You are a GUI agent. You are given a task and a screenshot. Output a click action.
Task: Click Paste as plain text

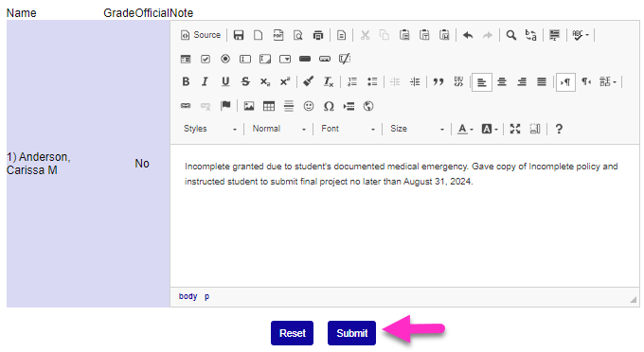click(x=424, y=35)
